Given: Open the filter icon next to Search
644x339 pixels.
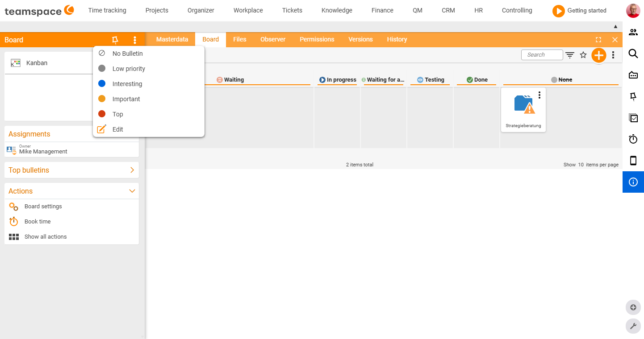Looking at the screenshot, I should pyautogui.click(x=570, y=55).
